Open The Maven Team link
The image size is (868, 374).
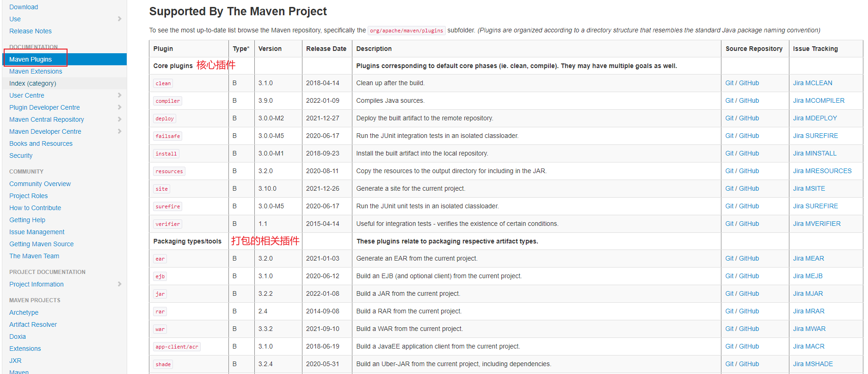coord(34,256)
